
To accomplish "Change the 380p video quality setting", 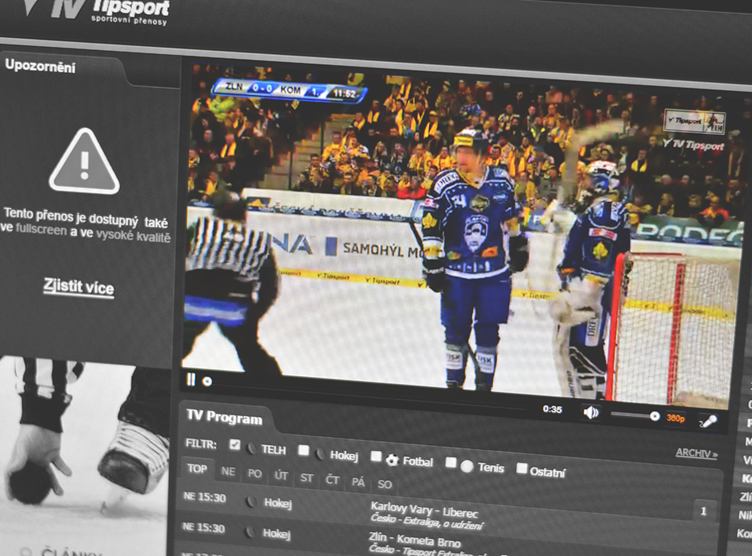I will 675,418.
